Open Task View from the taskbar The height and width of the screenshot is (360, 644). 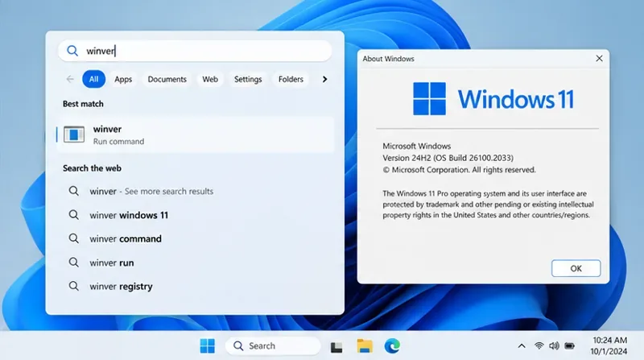[336, 346]
